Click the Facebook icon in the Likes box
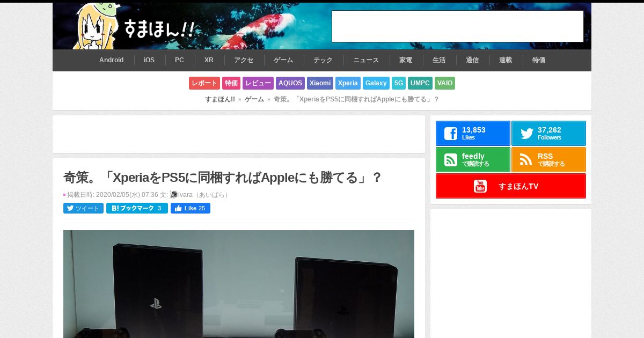The image size is (644, 338). [451, 134]
